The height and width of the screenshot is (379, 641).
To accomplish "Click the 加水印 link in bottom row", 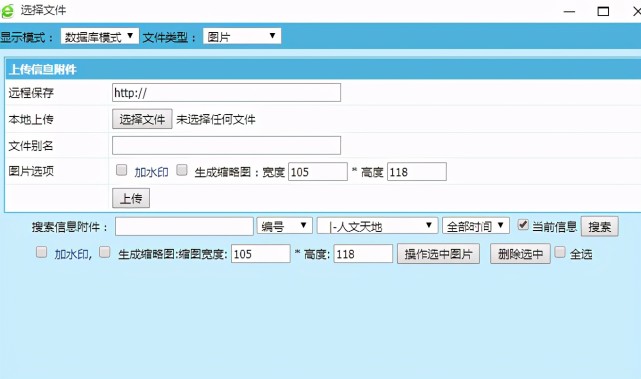I will 72,254.
